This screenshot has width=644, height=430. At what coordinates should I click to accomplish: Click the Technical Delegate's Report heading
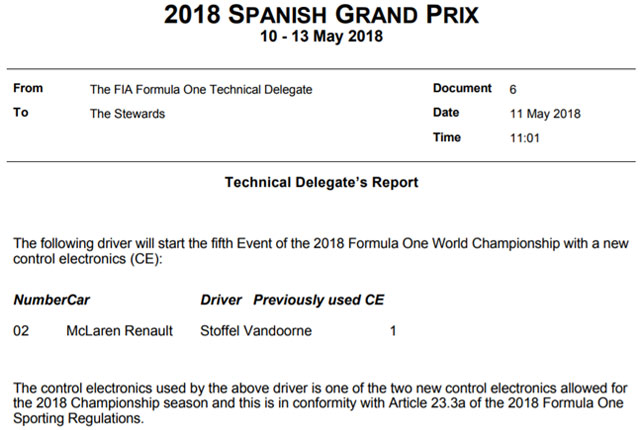coord(321,183)
